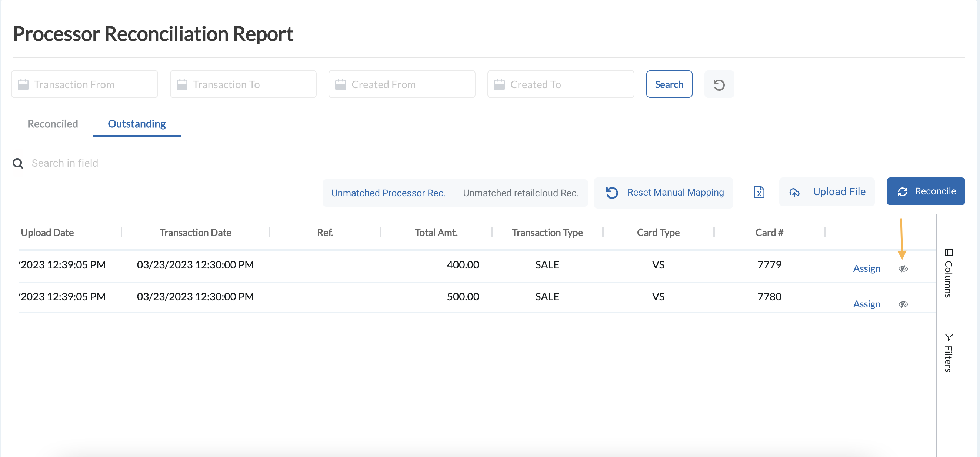The height and width of the screenshot is (457, 980).
Task: Click the Excel export icon
Action: pos(759,192)
